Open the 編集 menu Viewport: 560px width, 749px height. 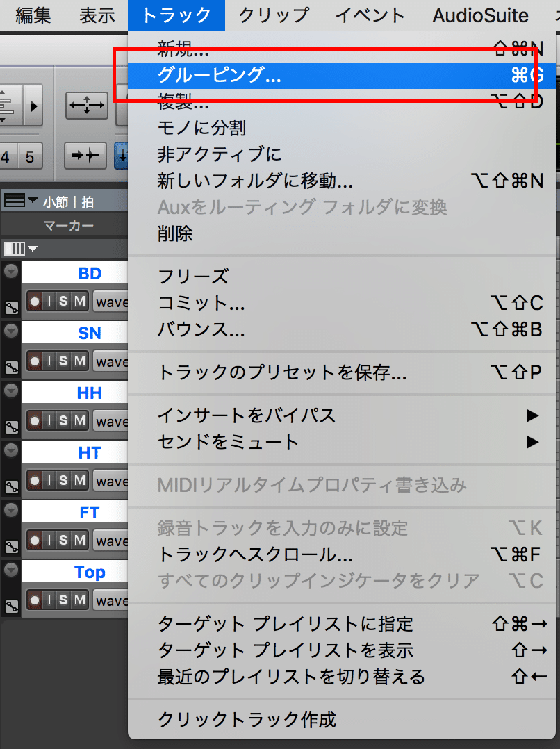coord(33,15)
